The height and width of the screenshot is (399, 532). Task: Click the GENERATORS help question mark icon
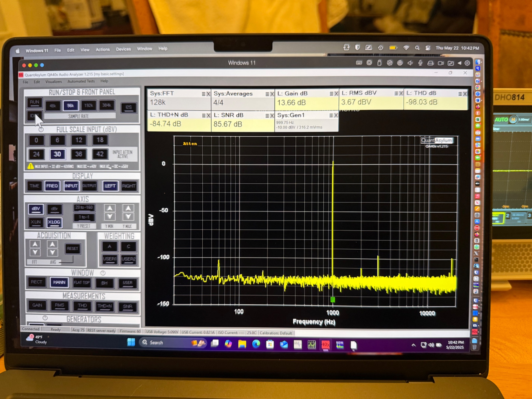click(45, 318)
